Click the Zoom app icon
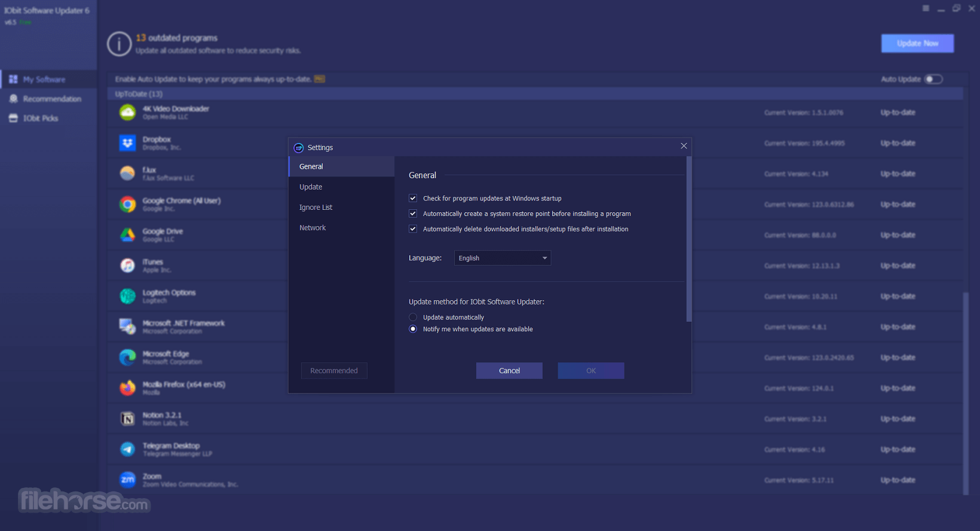This screenshot has height=531, width=980. coord(127,480)
